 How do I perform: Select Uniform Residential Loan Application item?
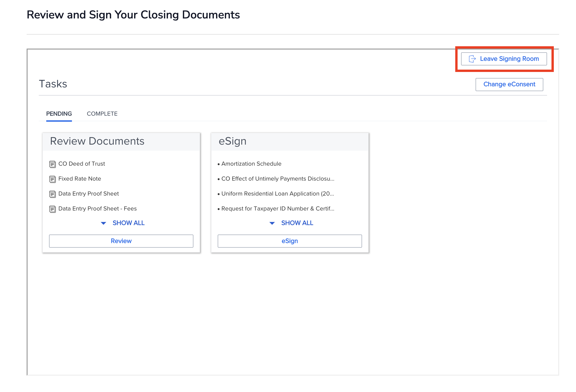point(277,193)
